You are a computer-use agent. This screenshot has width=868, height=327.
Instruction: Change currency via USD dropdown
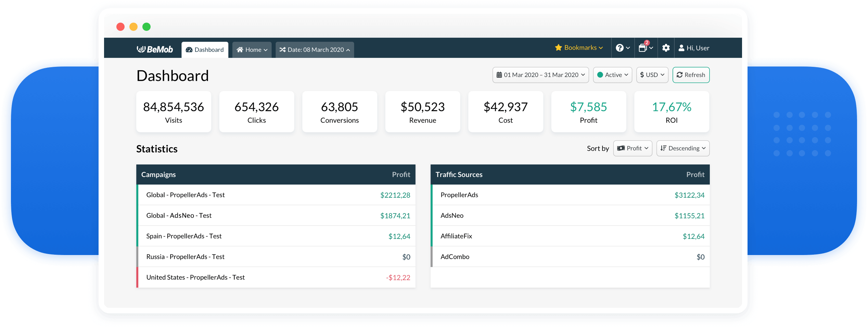click(652, 75)
